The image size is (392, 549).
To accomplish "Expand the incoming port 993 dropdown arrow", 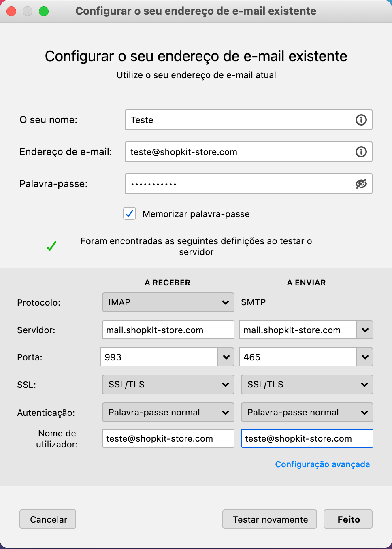I will pyautogui.click(x=226, y=357).
